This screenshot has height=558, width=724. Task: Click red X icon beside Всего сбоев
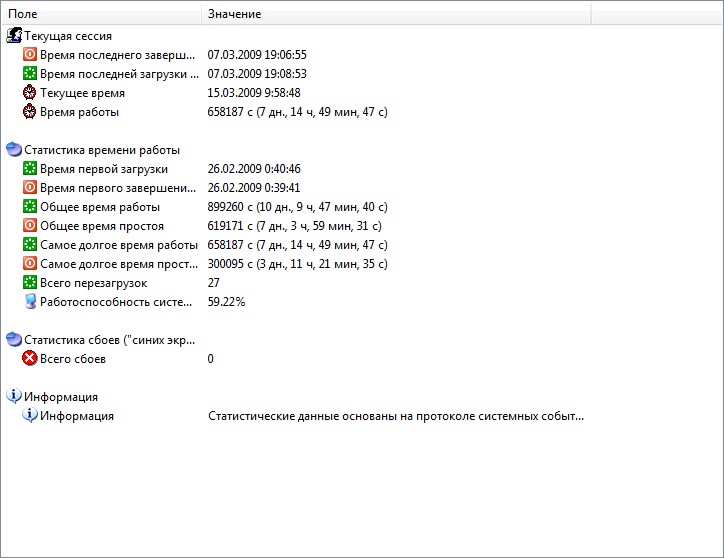click(30, 358)
